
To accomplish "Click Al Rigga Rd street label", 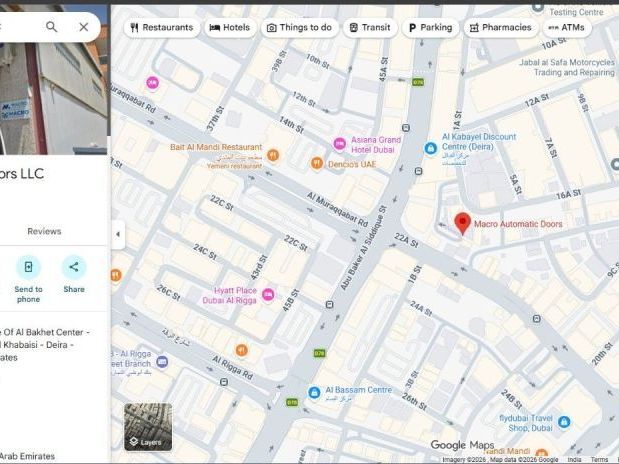I will point(233,367).
